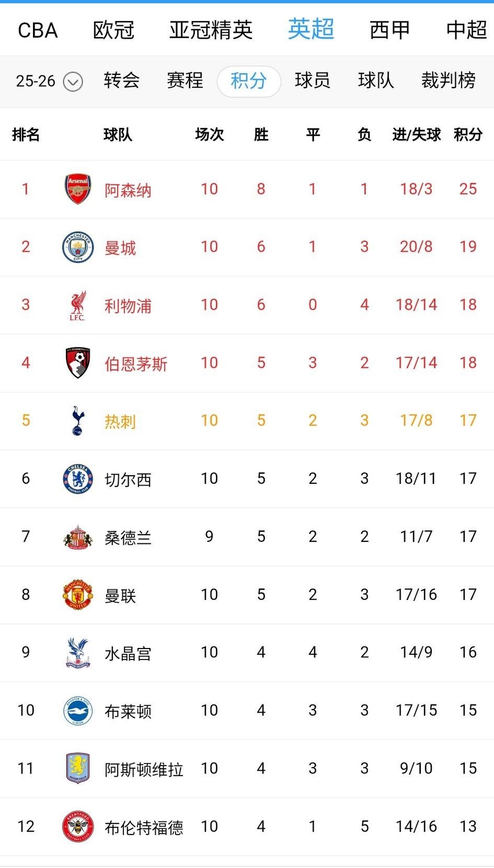Tap the Sunderland club crest icon
This screenshot has width=494, height=868.
coord(77,537)
